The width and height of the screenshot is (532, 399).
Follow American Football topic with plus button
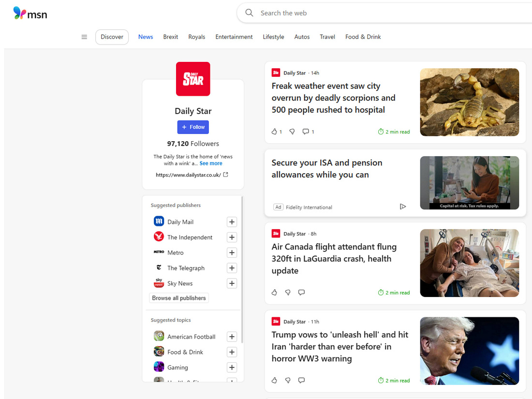coord(232,337)
